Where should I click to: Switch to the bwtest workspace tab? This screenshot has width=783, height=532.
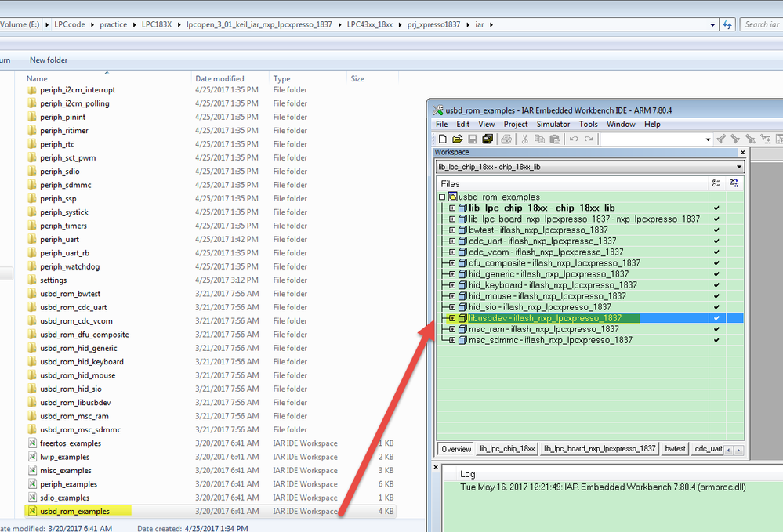[675, 449]
